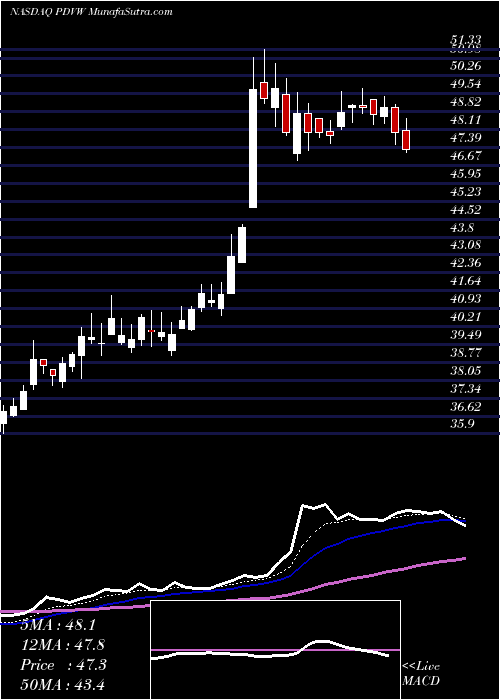Click the 38.05 price label
The width and height of the screenshot is (500, 700).
[467, 371]
